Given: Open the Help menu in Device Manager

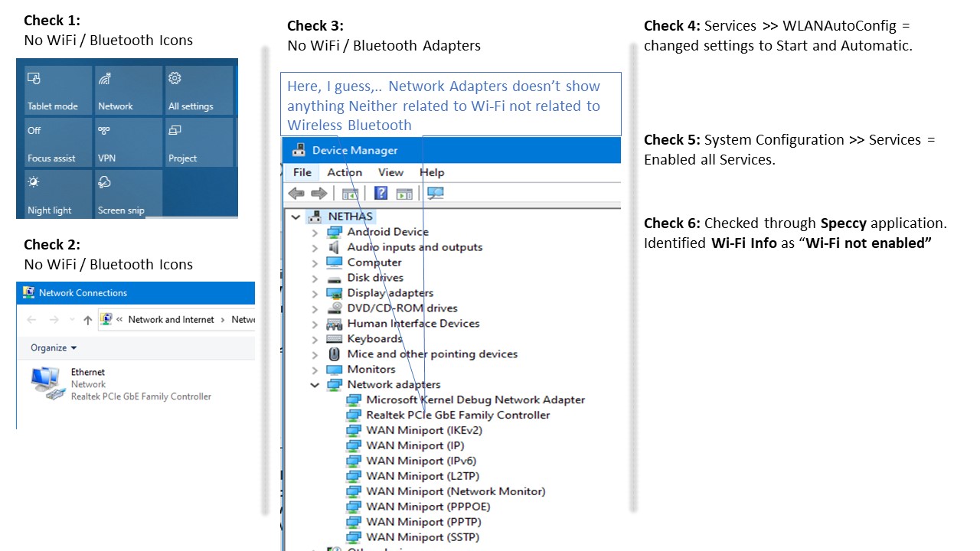Looking at the screenshot, I should 432,172.
